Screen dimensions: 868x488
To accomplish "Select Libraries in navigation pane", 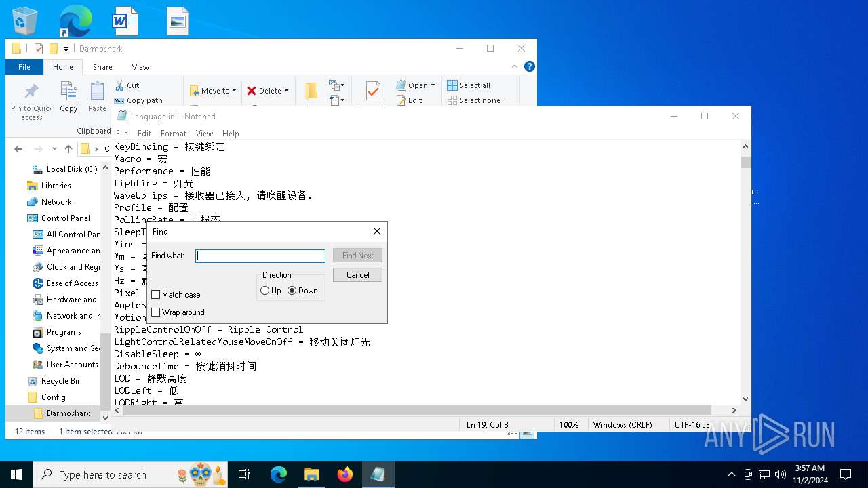I will pos(56,186).
